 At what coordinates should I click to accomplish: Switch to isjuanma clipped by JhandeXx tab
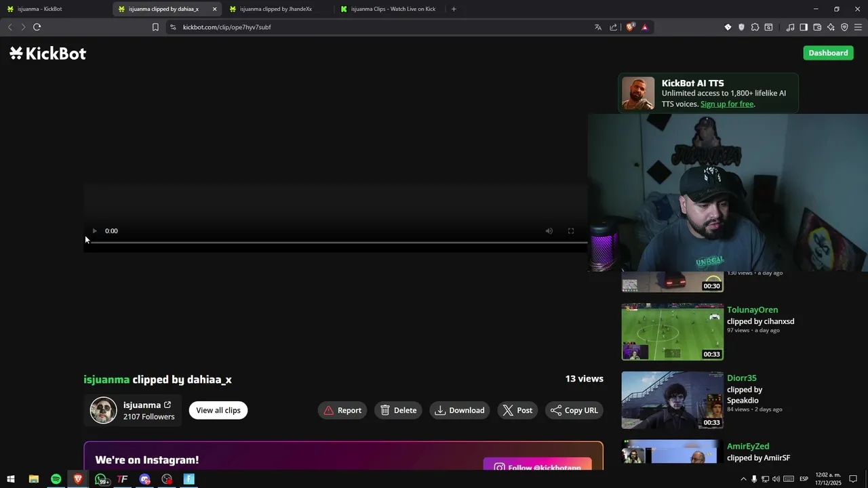tap(278, 9)
